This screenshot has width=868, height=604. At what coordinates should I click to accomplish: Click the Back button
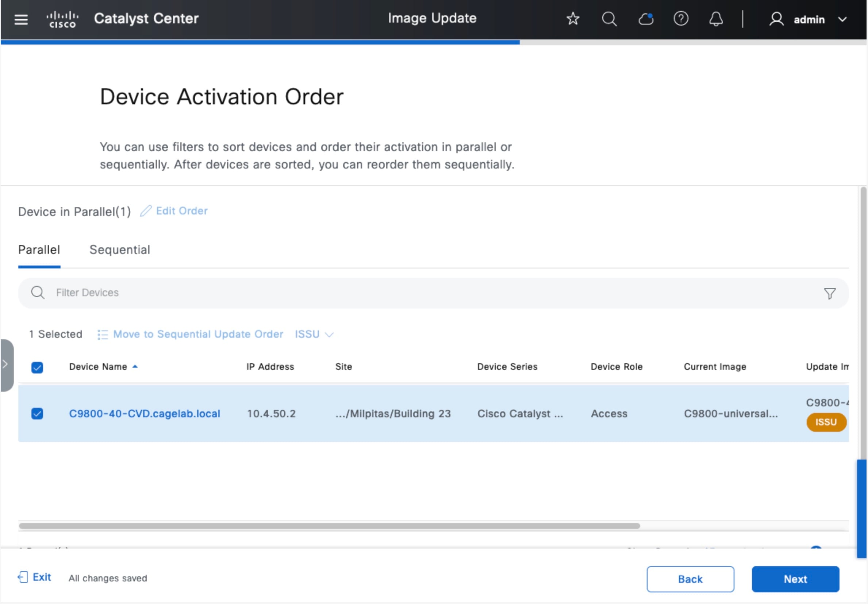tap(690, 579)
